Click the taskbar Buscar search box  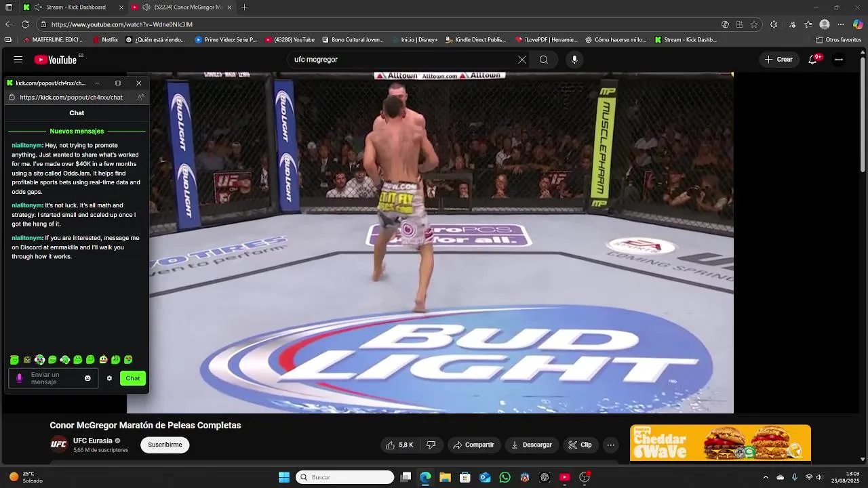tap(345, 477)
